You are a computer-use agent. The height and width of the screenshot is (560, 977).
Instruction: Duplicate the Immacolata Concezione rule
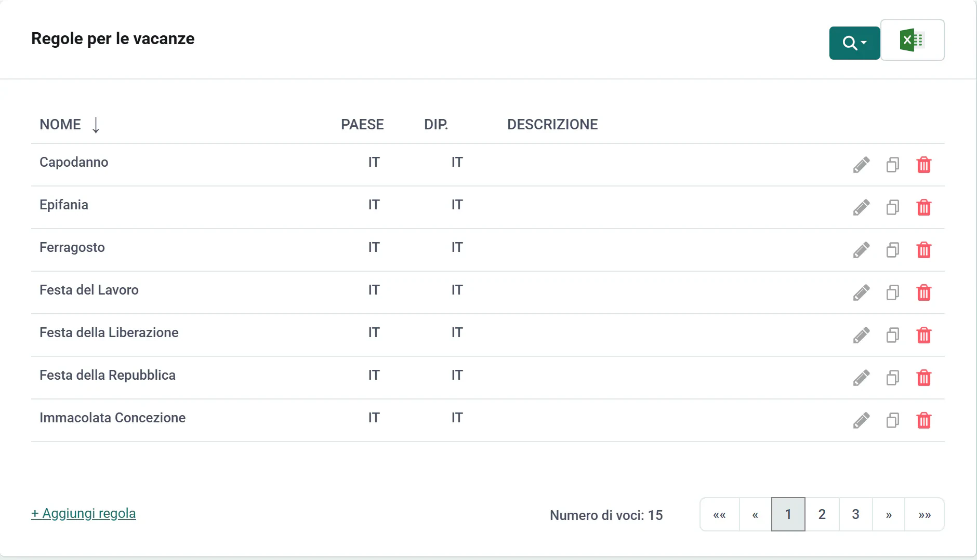[x=893, y=421]
